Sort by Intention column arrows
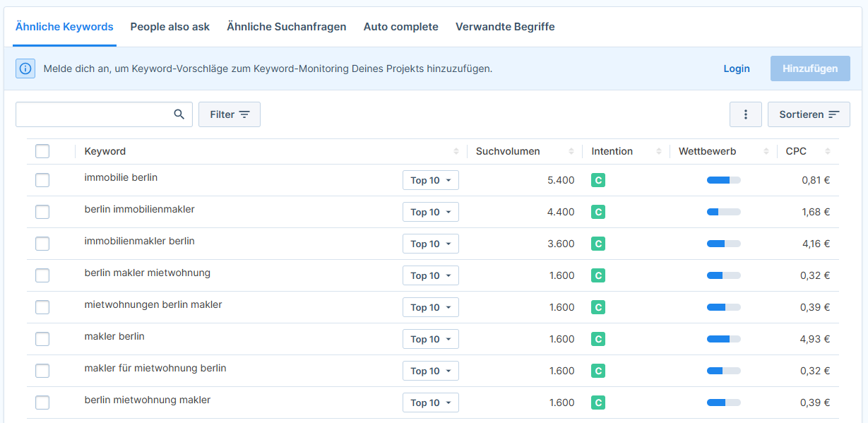 [x=658, y=151]
